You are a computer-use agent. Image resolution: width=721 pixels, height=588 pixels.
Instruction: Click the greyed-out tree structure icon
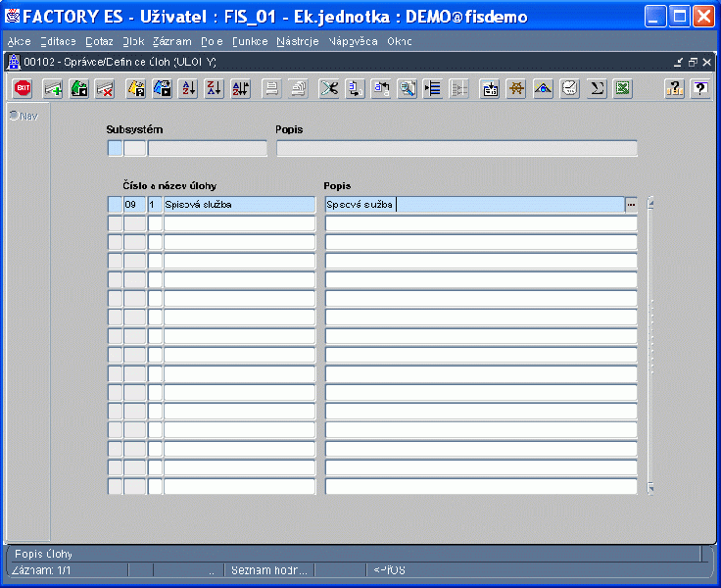tap(458, 88)
